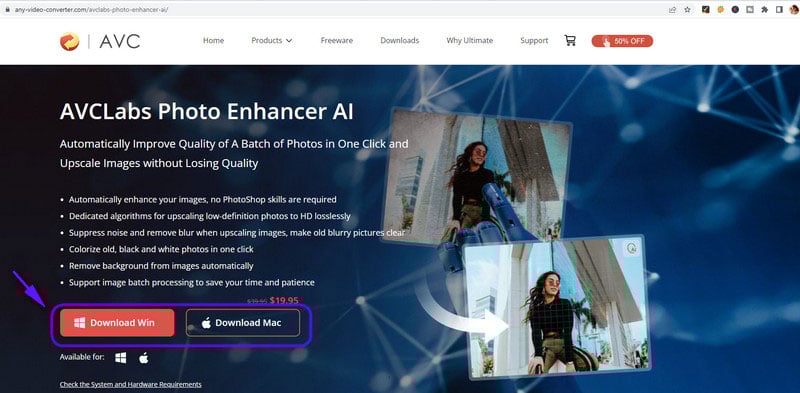Go to the Home menu item
Viewport: 800px width, 393px height.
point(213,40)
